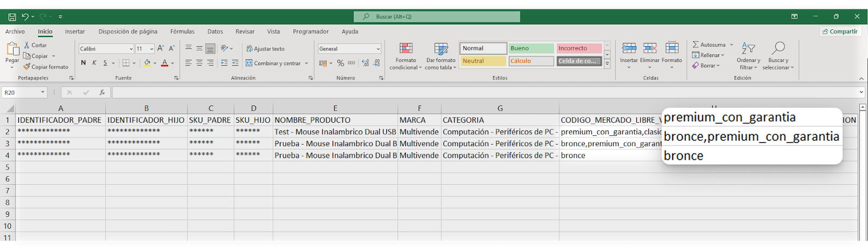Click the Compartir button
868x250 pixels.
[x=840, y=32]
